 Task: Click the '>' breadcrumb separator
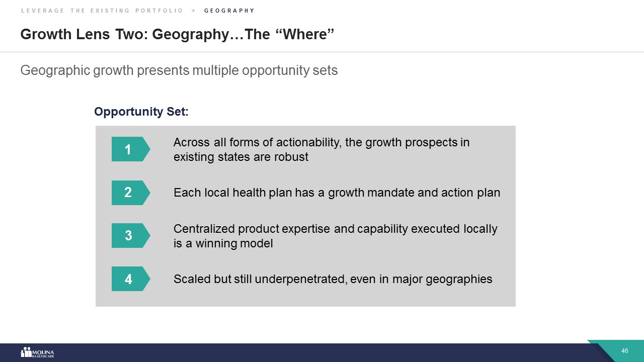(x=194, y=11)
